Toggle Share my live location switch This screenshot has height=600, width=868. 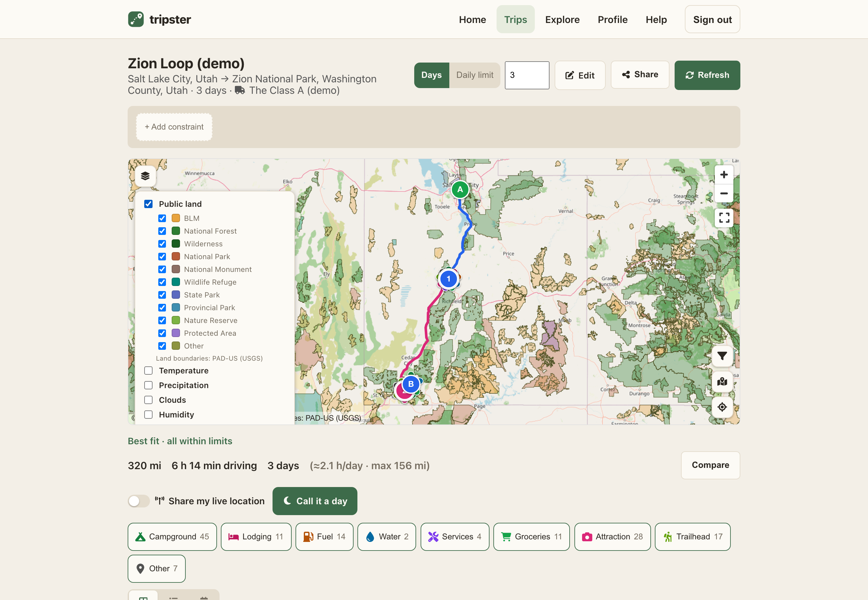(139, 501)
